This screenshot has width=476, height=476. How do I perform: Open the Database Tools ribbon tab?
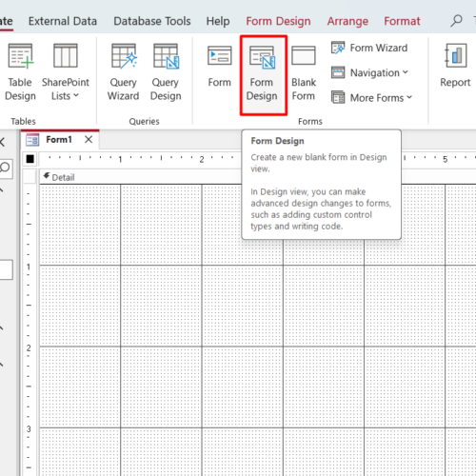tap(152, 21)
